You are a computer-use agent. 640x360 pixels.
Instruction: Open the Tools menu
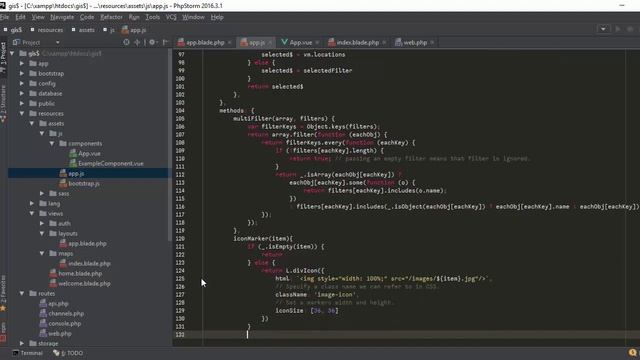(153, 17)
